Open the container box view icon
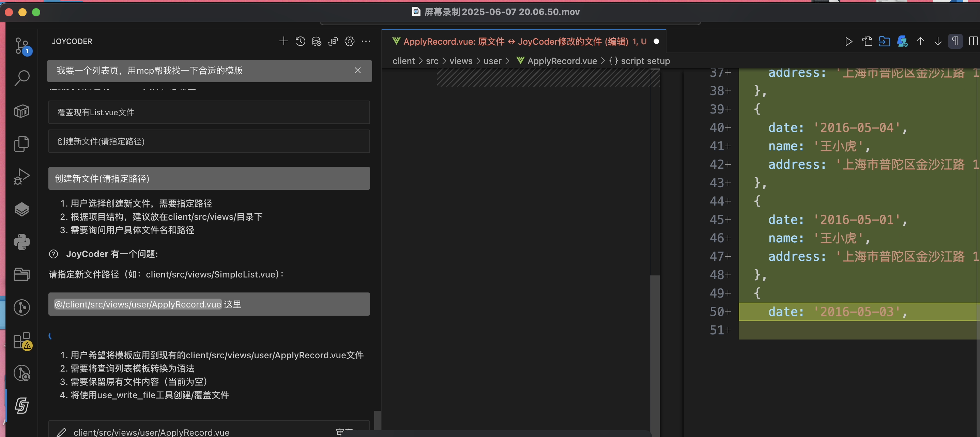 click(22, 111)
